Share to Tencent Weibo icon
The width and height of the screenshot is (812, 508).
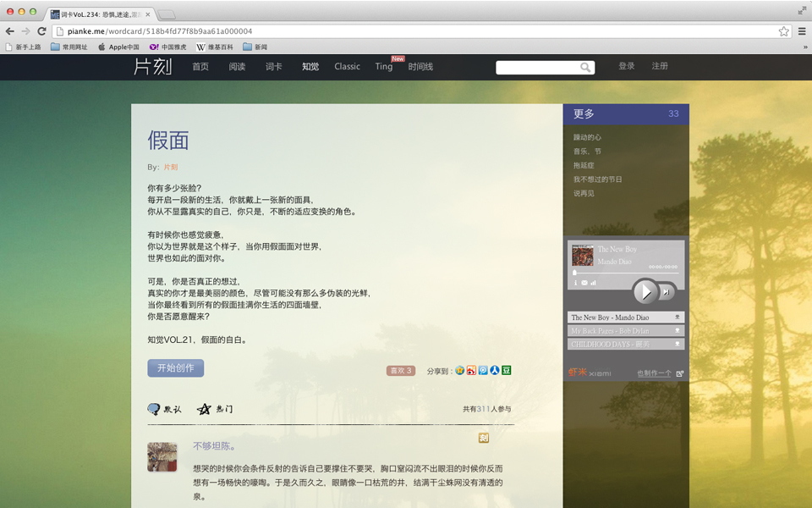(483, 371)
